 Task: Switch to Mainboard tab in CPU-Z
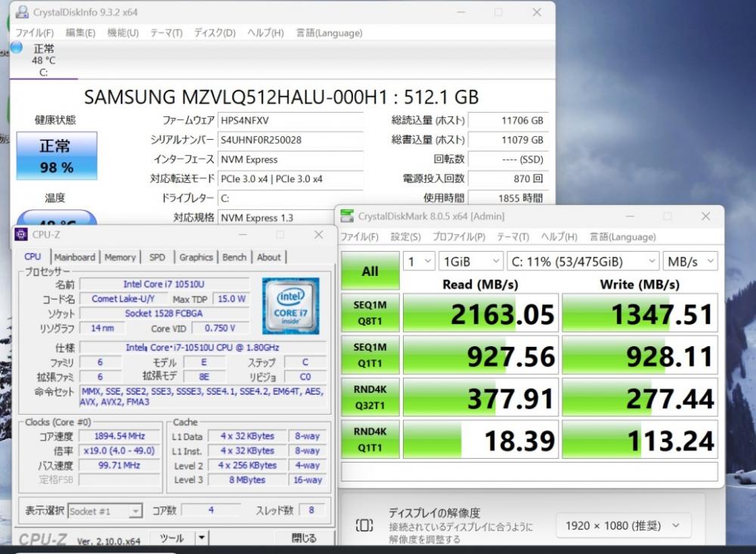pos(74,257)
